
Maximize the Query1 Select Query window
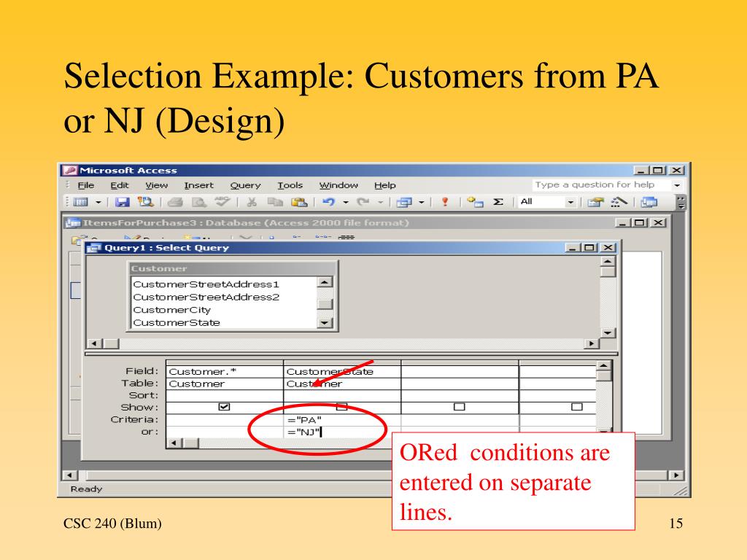(589, 248)
